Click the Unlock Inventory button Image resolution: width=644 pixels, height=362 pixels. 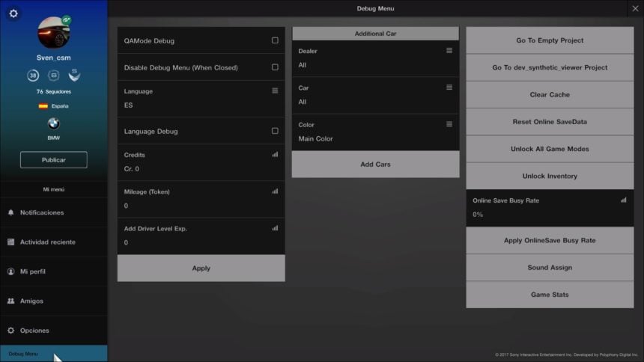click(550, 176)
